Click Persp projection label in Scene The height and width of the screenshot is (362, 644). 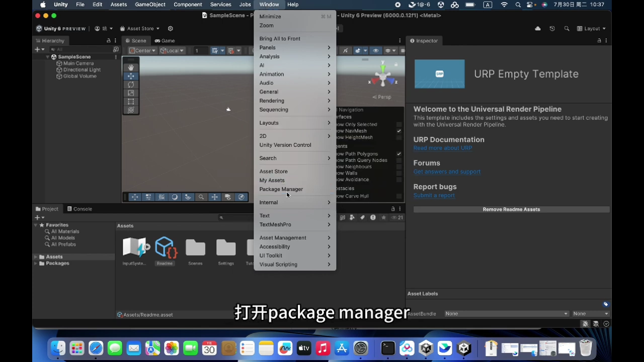click(382, 97)
